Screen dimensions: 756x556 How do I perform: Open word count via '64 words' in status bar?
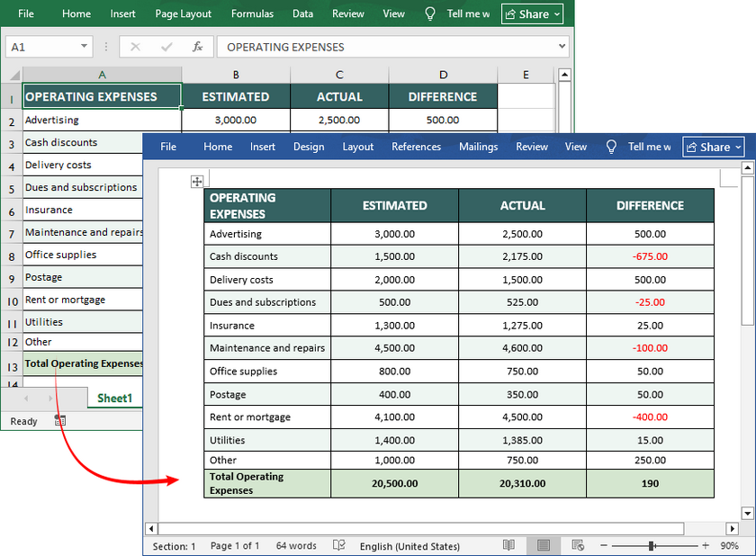click(296, 545)
